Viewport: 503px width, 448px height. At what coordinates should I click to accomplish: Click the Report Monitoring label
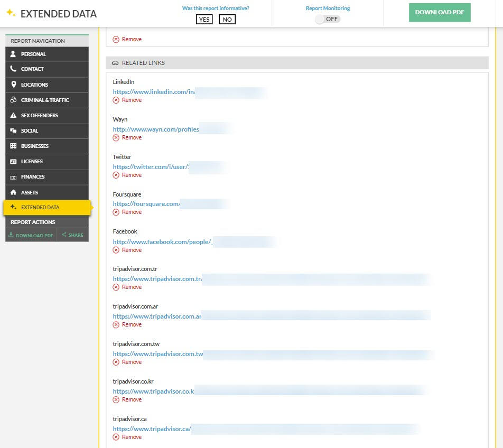click(328, 8)
